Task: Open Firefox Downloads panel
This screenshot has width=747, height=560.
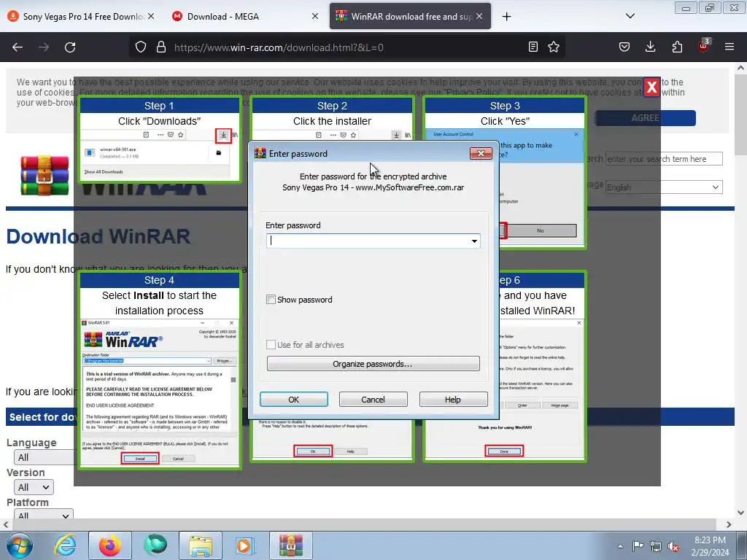Action: (650, 47)
